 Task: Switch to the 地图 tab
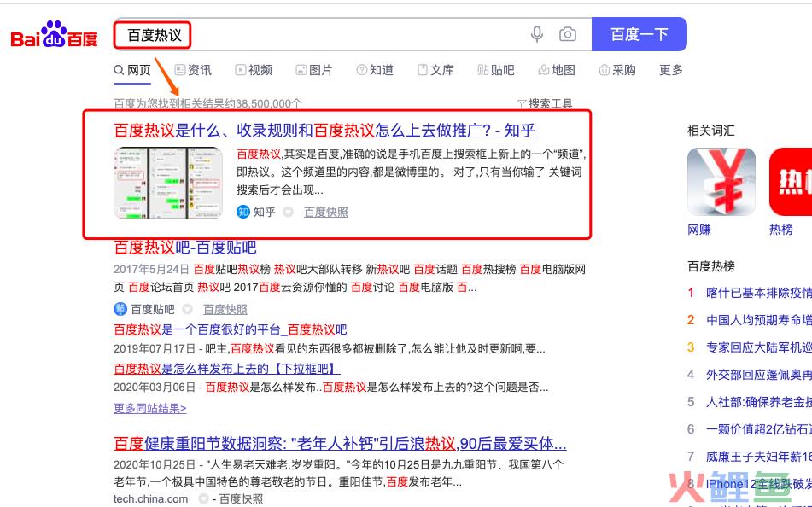point(557,70)
